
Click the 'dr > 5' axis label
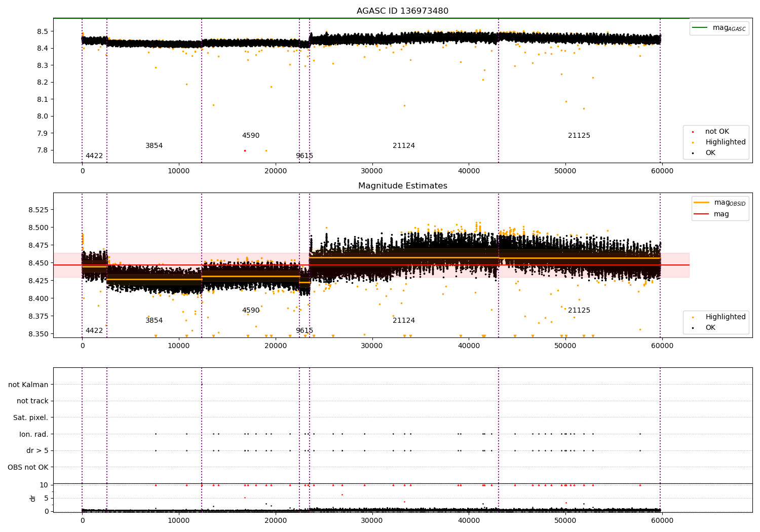[x=37, y=450]
